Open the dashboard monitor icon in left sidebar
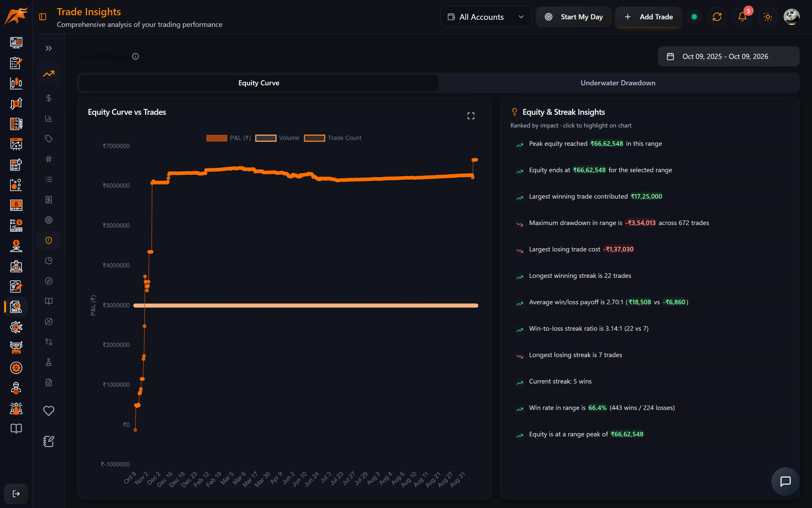The width and height of the screenshot is (812, 508). (16, 43)
